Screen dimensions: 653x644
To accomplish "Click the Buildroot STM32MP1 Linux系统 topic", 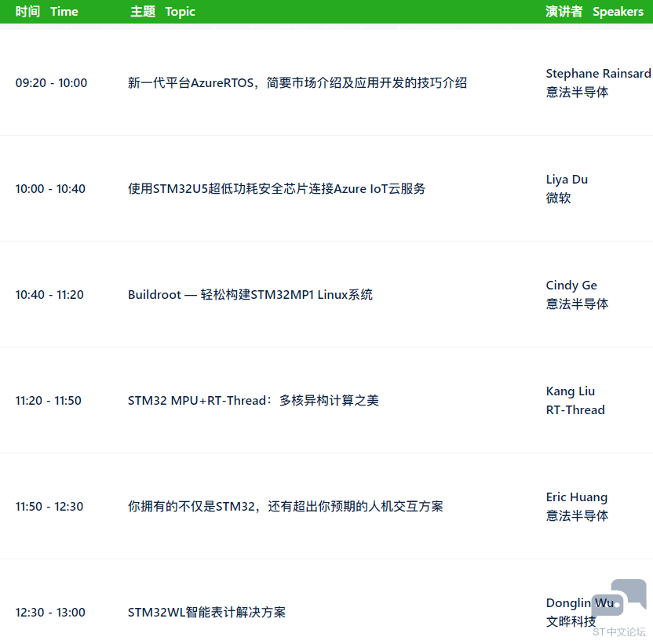I will click(x=250, y=295).
